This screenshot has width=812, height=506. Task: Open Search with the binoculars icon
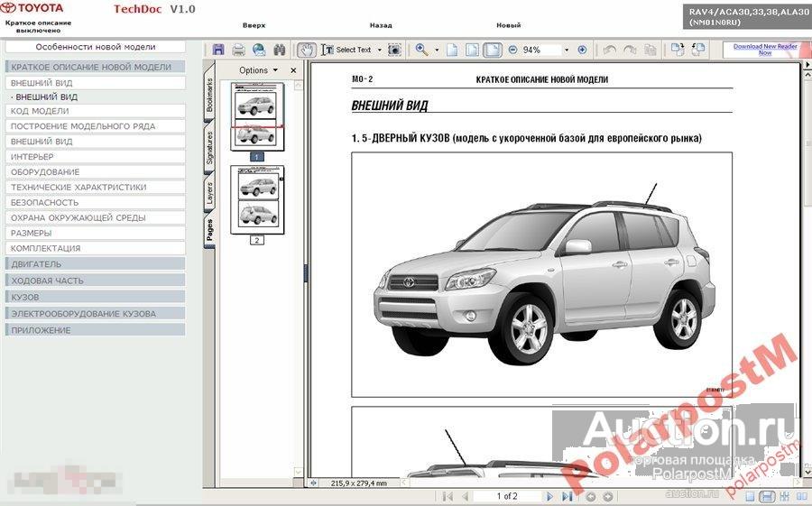pyautogui.click(x=280, y=50)
